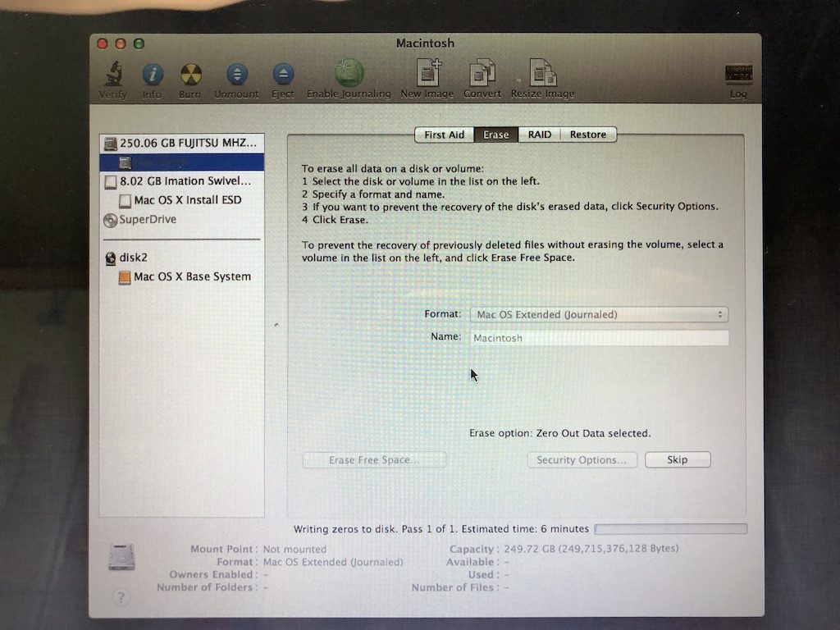
Task: Show the Log panel icon
Action: click(x=738, y=75)
